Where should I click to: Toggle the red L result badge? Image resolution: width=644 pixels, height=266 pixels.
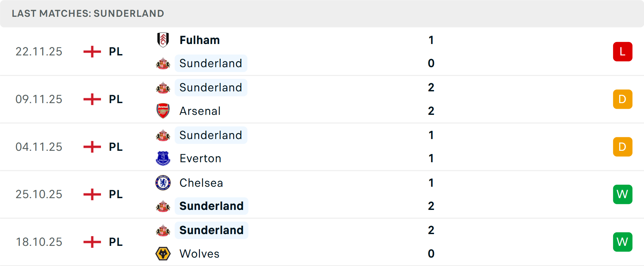623,51
